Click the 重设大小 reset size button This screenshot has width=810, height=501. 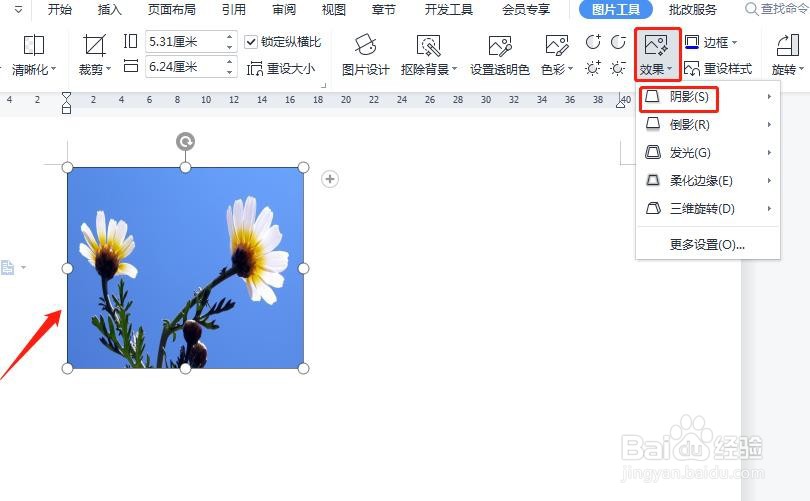281,68
